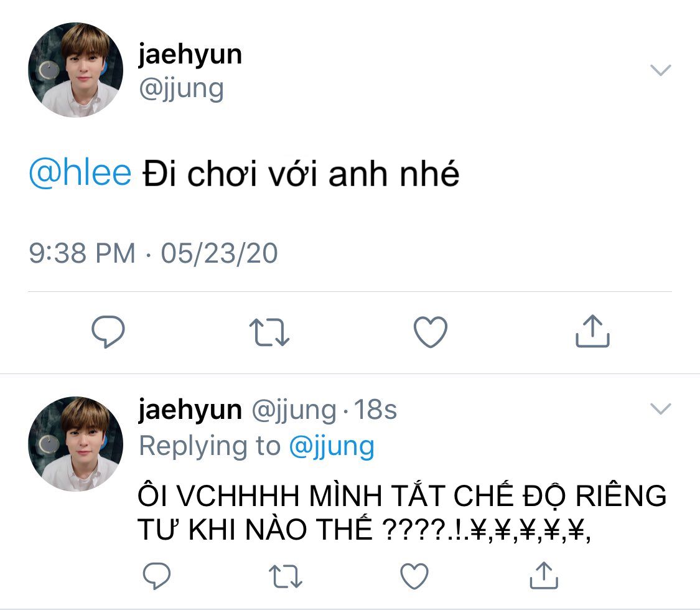Reply to the main tweet
The image size is (700, 610).
(x=108, y=332)
